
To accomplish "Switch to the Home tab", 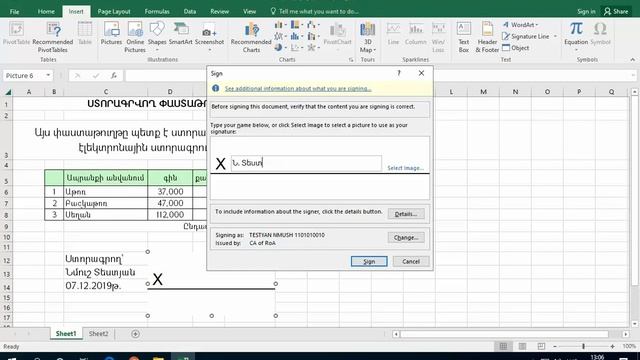I will (x=46, y=11).
